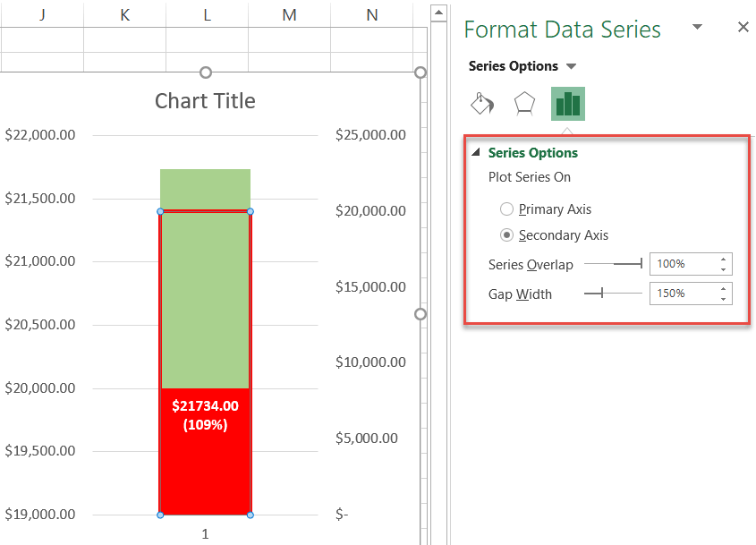Click the Gap Width slider

[x=613, y=293]
